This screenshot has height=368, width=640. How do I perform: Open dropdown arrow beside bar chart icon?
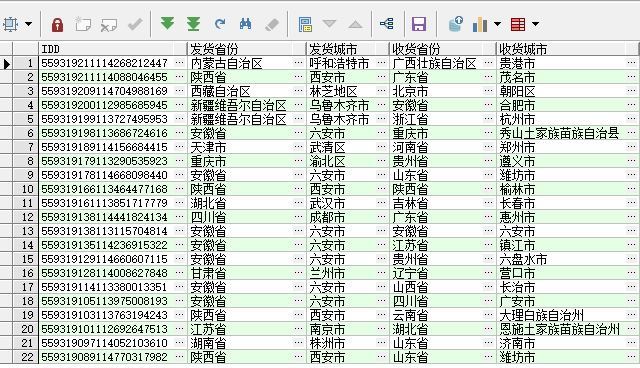point(498,24)
